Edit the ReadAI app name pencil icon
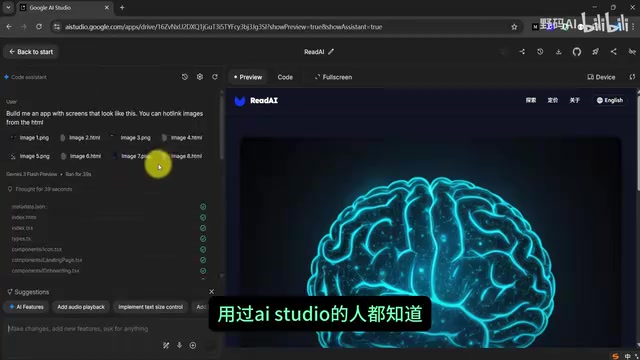 [331, 52]
